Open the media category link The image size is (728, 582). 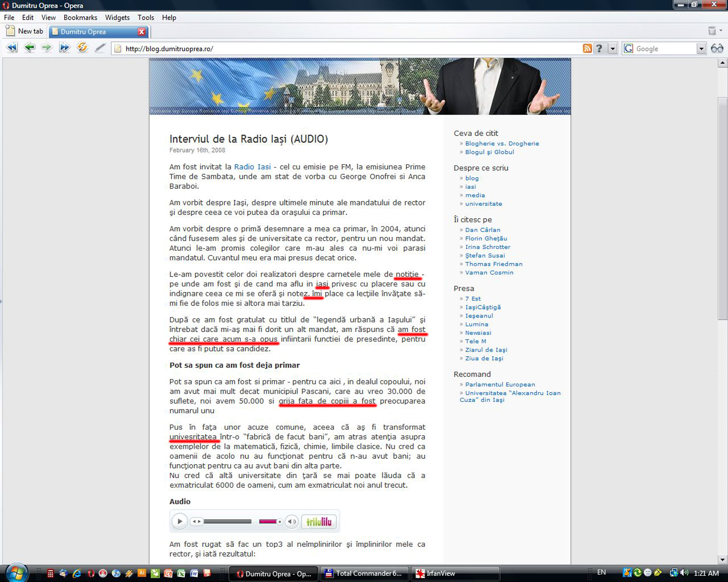tap(475, 195)
